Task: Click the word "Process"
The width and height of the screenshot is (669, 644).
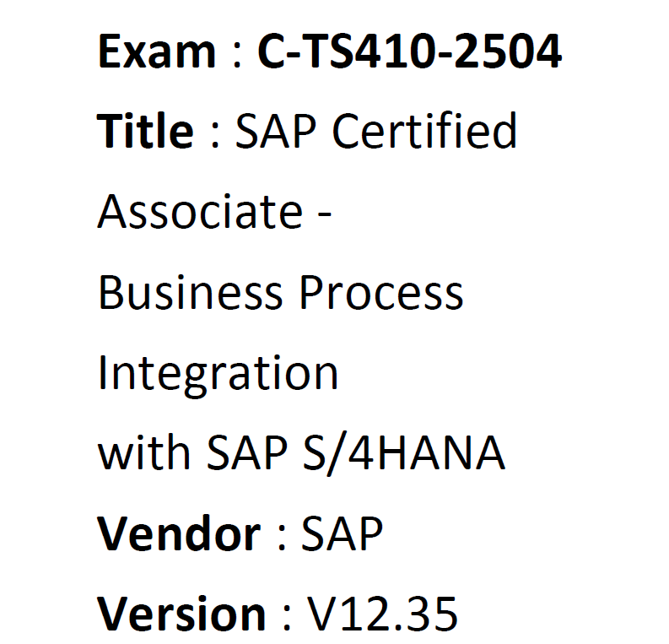Action: [381, 292]
